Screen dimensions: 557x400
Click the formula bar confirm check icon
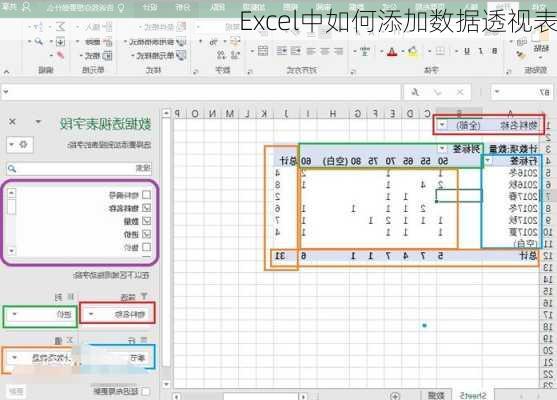437,92
